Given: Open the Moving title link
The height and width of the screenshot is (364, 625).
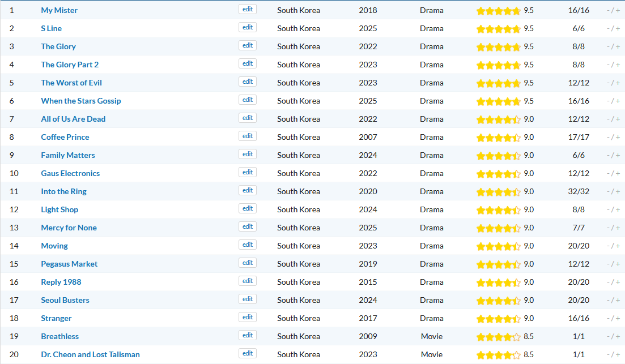Looking at the screenshot, I should click(x=54, y=246).
